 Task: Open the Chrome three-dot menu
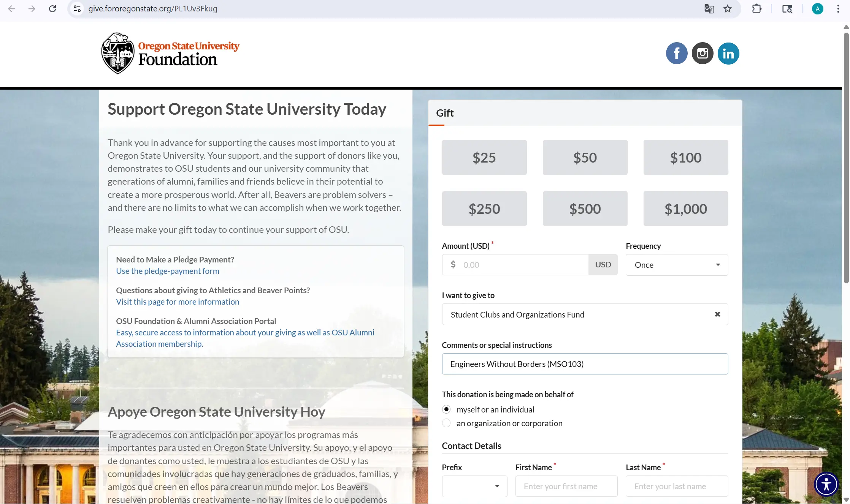838,9
